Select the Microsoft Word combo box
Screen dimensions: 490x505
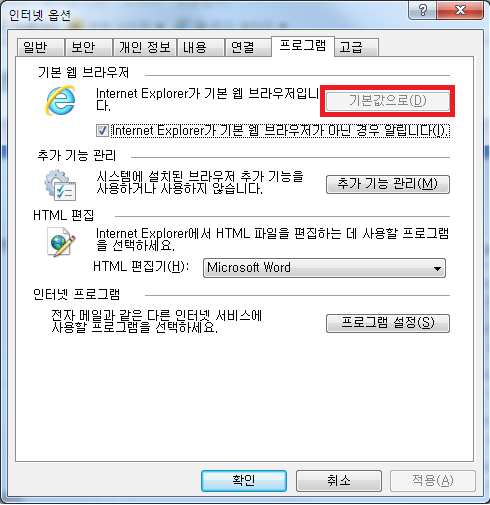(x=324, y=268)
